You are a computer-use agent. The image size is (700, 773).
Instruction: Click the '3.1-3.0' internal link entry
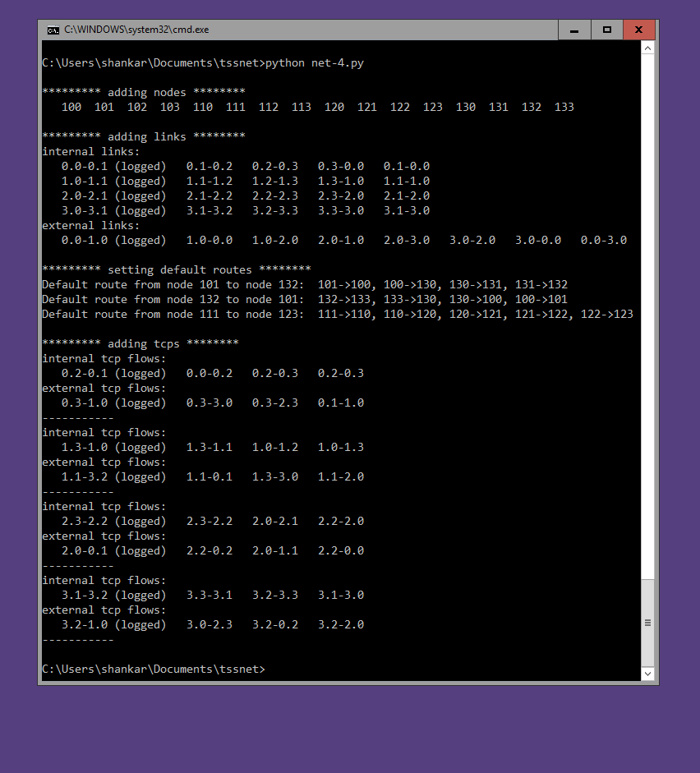(x=407, y=210)
